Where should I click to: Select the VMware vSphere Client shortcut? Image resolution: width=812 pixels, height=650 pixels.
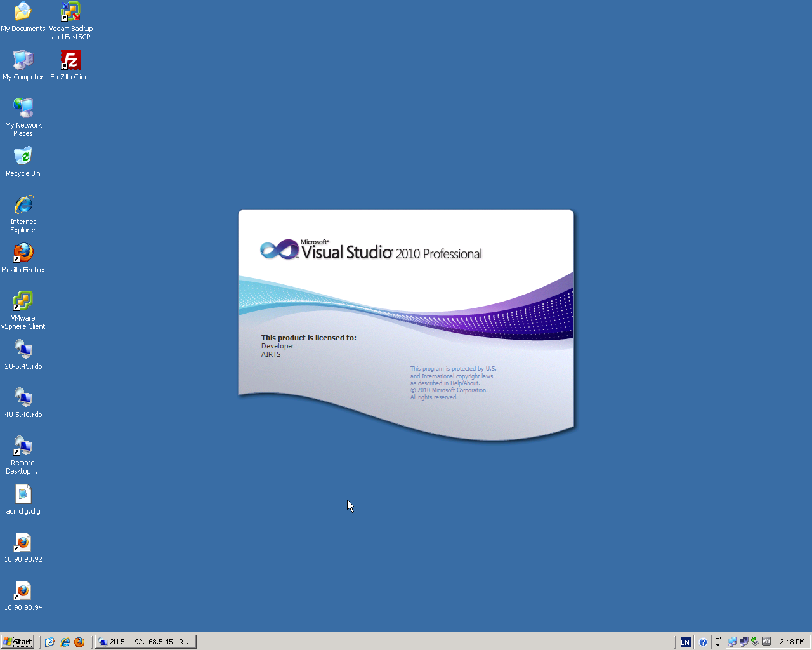click(23, 310)
